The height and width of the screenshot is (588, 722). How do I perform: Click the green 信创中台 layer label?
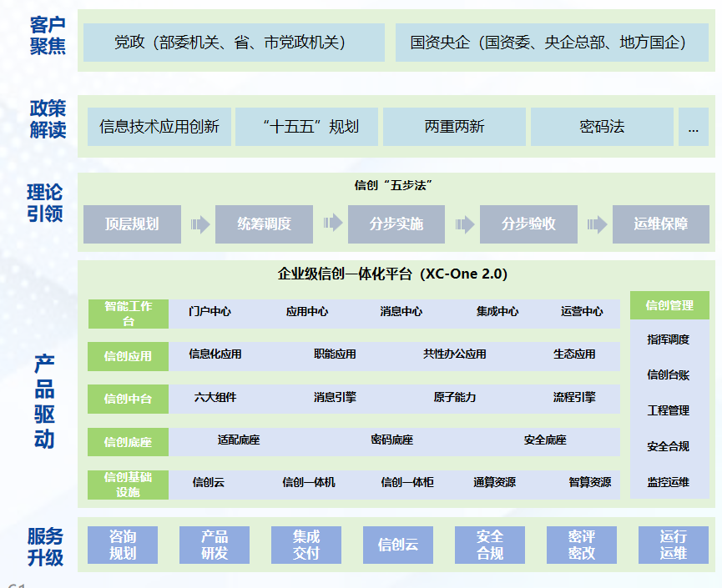click(129, 399)
